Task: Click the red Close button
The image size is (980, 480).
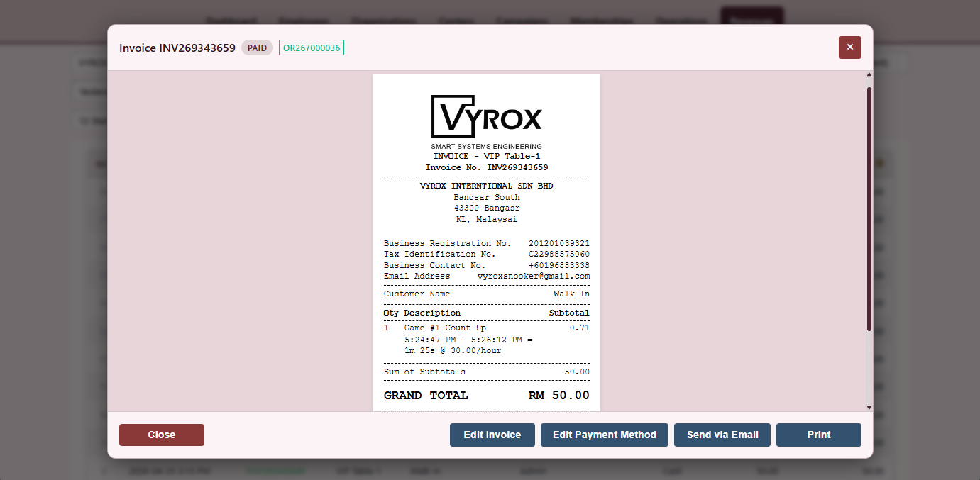Action: tap(162, 435)
